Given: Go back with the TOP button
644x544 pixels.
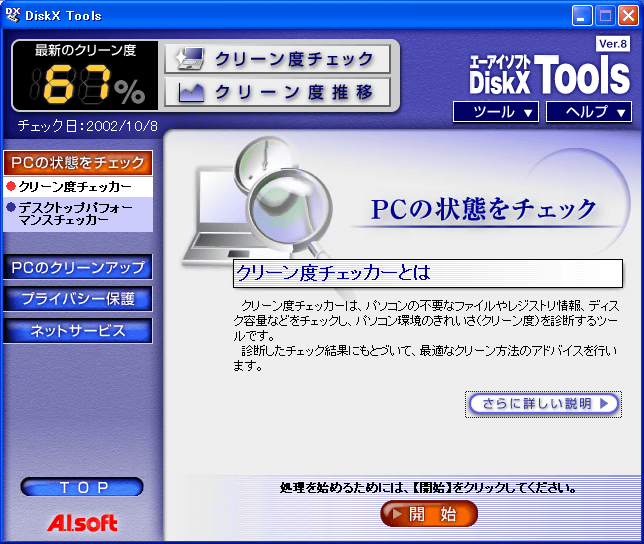Looking at the screenshot, I should [82, 487].
